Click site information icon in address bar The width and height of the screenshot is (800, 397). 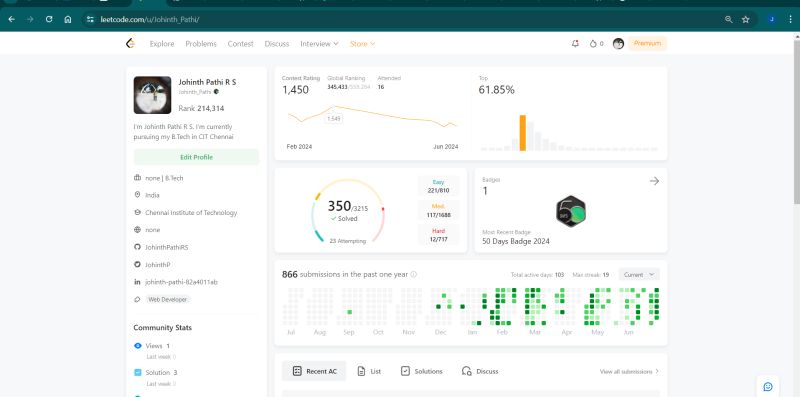[90, 19]
